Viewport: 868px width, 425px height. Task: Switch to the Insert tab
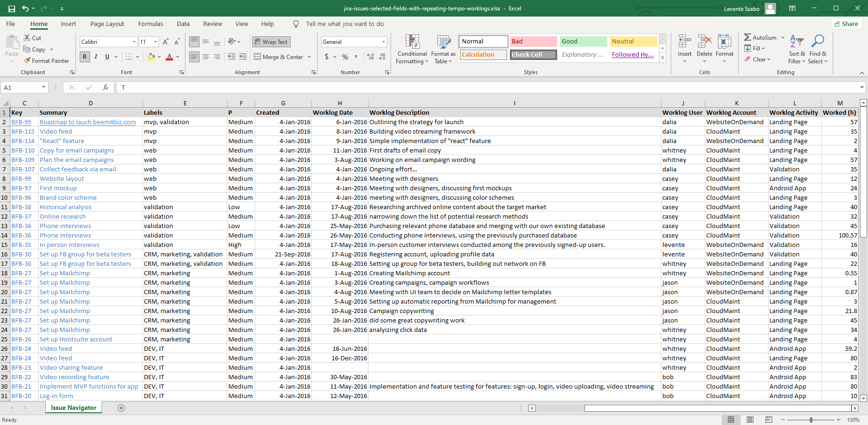pos(68,24)
